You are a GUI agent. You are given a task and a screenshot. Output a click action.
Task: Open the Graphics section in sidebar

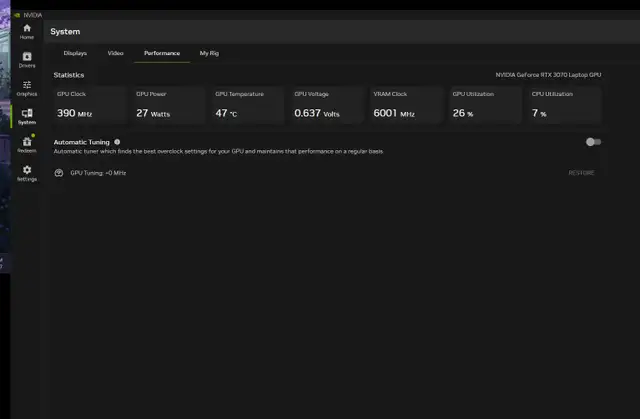point(27,89)
